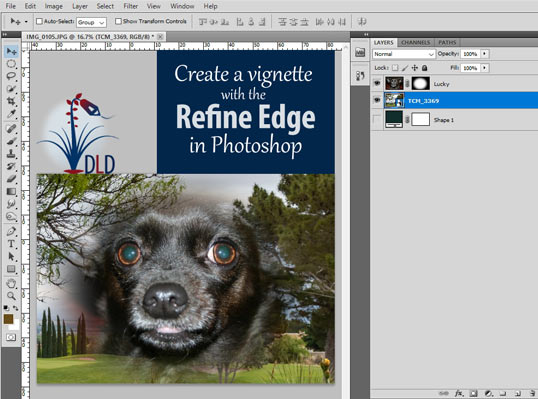Hide the TCM_3369 layer
The height and width of the screenshot is (399, 538).
click(377, 100)
